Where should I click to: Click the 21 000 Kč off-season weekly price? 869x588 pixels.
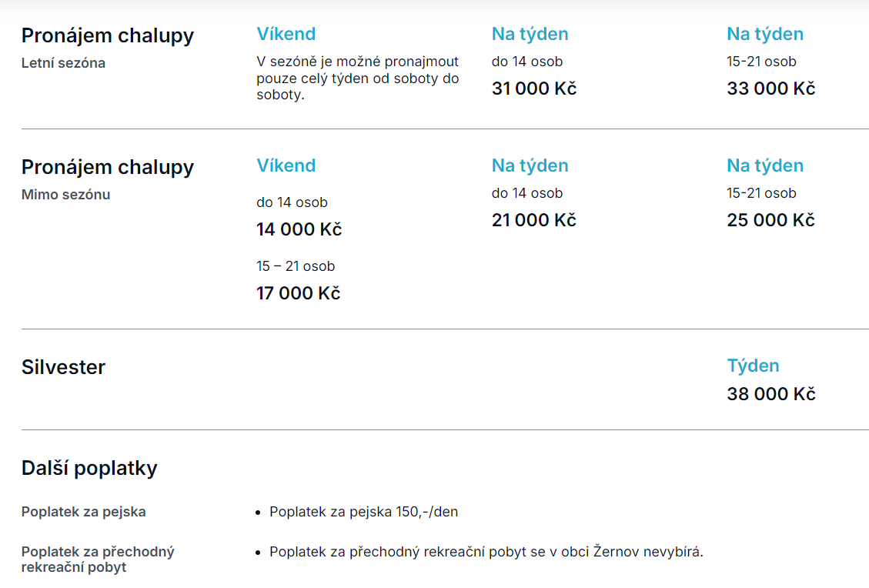click(x=533, y=220)
